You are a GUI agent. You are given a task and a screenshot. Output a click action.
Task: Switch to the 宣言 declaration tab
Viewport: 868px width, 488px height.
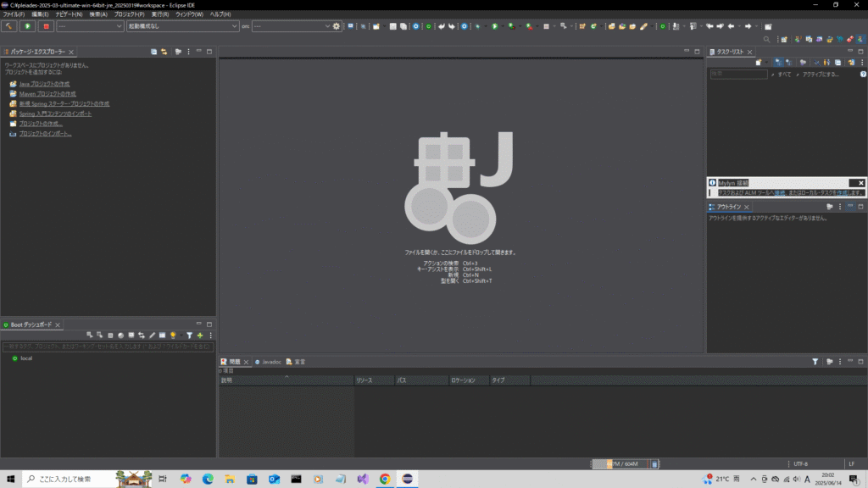click(296, 362)
